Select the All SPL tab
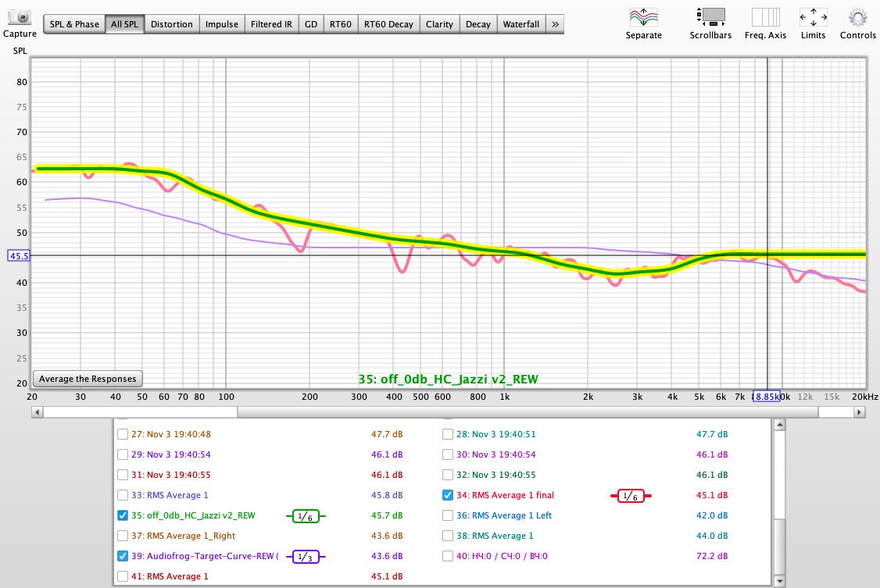Viewport: 880px width, 588px height. (124, 24)
